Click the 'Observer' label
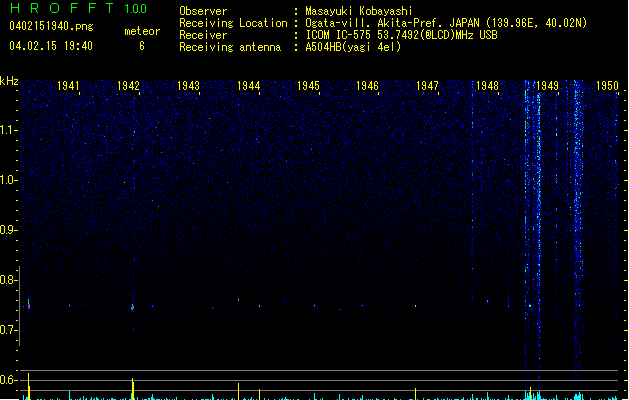The width and height of the screenshot is (629, 400). pos(203,11)
